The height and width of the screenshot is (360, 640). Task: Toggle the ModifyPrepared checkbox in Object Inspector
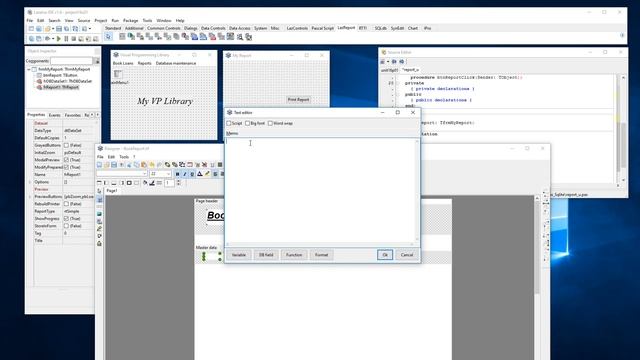(x=66, y=167)
